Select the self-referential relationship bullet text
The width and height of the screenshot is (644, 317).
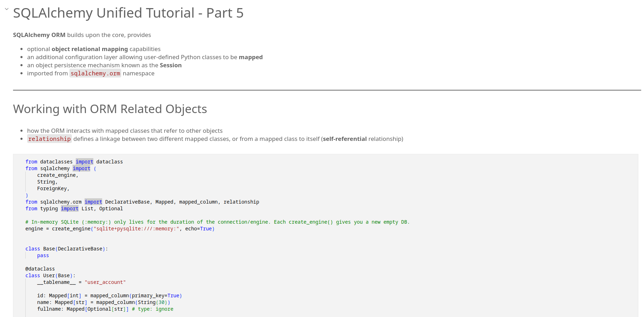point(344,139)
